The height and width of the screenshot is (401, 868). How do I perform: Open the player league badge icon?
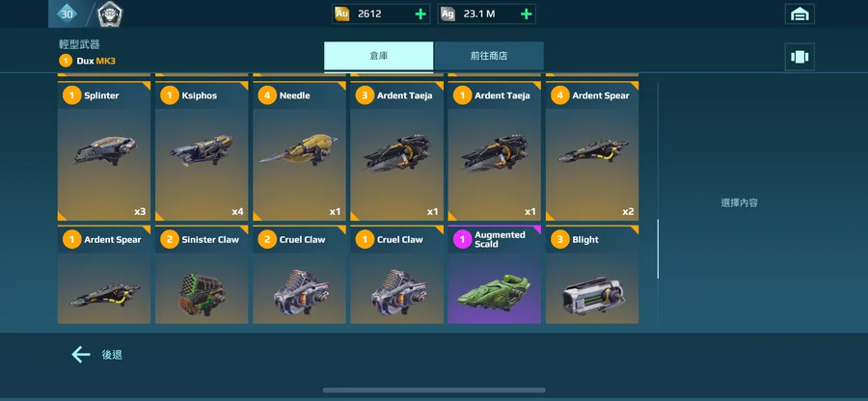(x=110, y=13)
